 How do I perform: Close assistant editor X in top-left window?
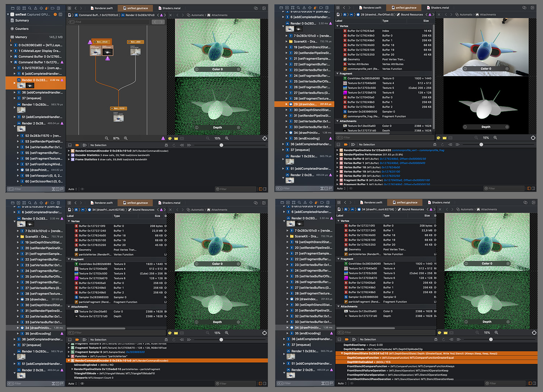pyautogui.click(x=171, y=15)
